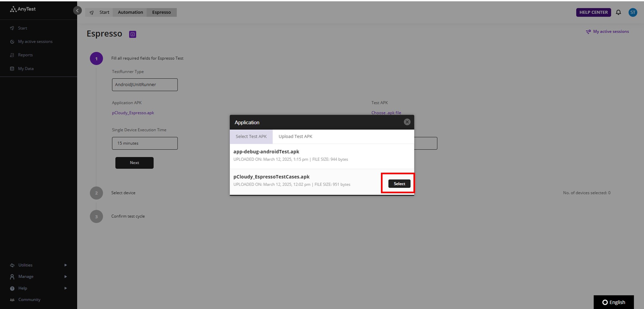Image resolution: width=644 pixels, height=309 pixels.
Task: Click the Select device step label
Action: pos(123,193)
